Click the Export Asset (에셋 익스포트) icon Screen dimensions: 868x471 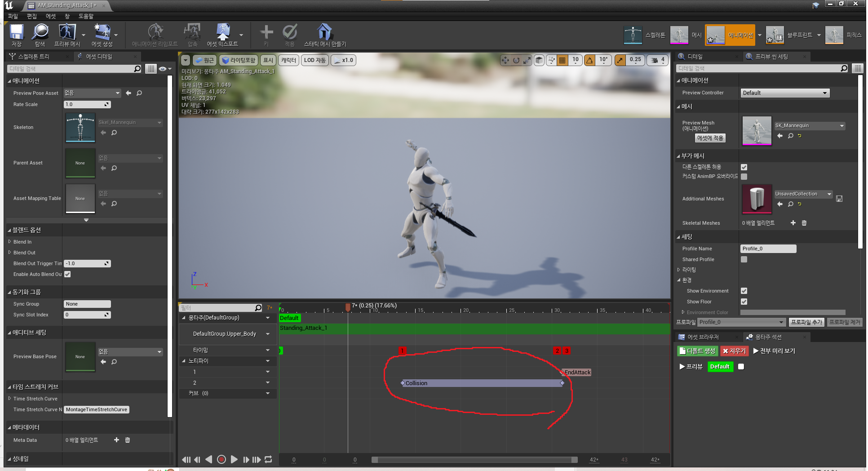222,32
